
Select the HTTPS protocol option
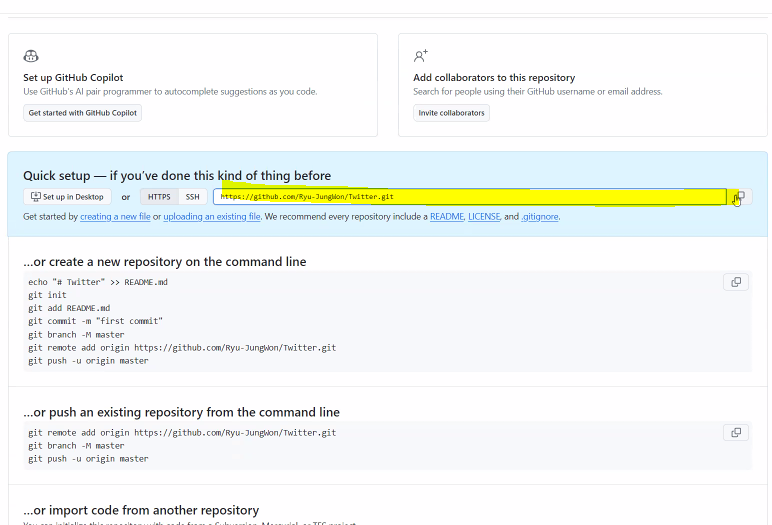click(x=159, y=197)
